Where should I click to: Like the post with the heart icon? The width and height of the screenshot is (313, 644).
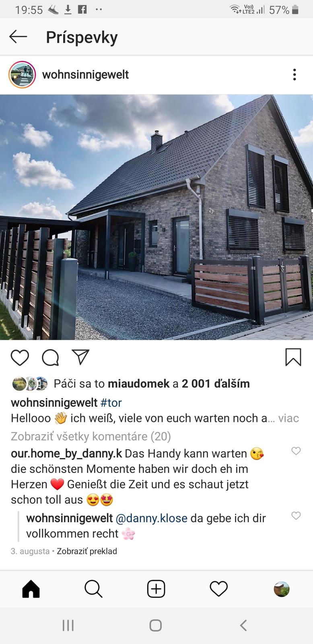tap(20, 357)
